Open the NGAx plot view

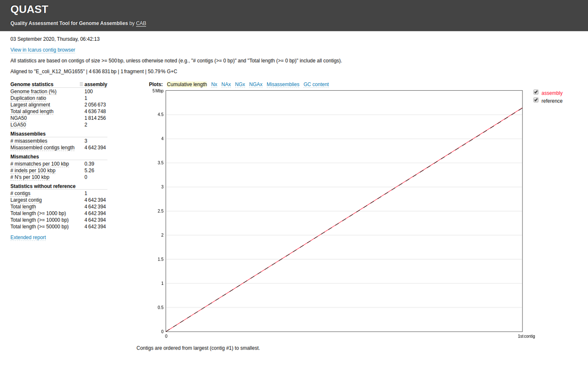[x=255, y=84]
